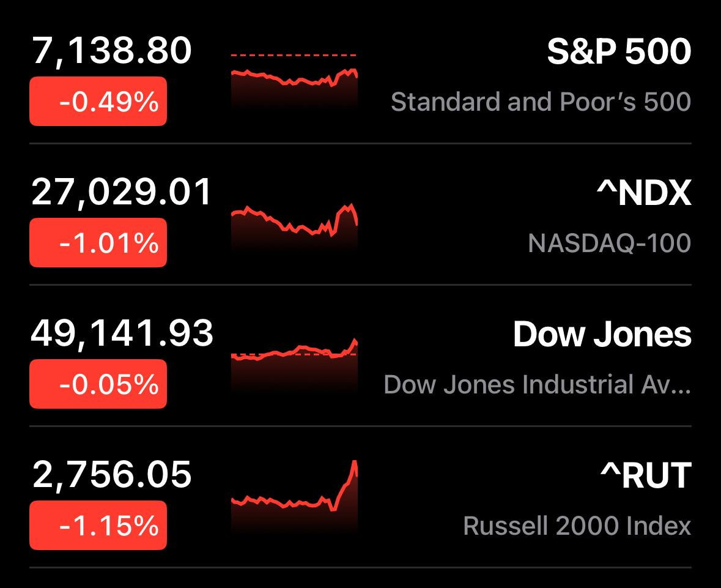Toggle the Dow Jones -0.05% change badge
This screenshot has width=721, height=588.
coord(98,384)
